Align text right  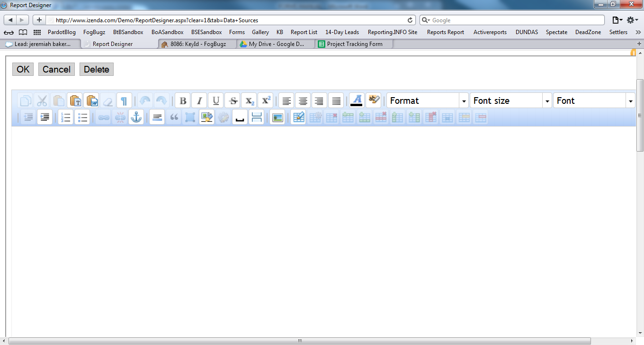pyautogui.click(x=320, y=100)
